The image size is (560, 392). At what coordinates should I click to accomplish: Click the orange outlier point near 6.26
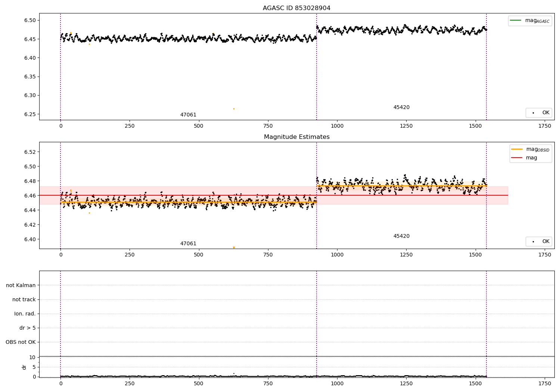coord(234,109)
